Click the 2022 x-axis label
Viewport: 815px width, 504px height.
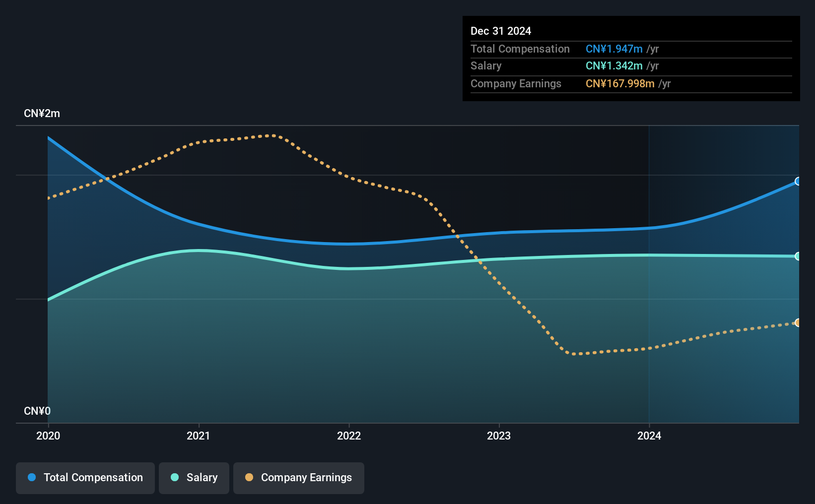click(349, 436)
